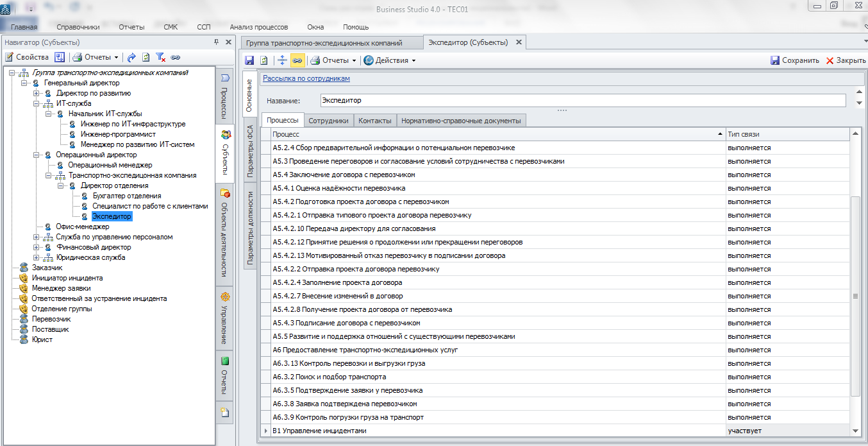
Task: Open the Объекты деятельности side panel
Action: pos(225,194)
